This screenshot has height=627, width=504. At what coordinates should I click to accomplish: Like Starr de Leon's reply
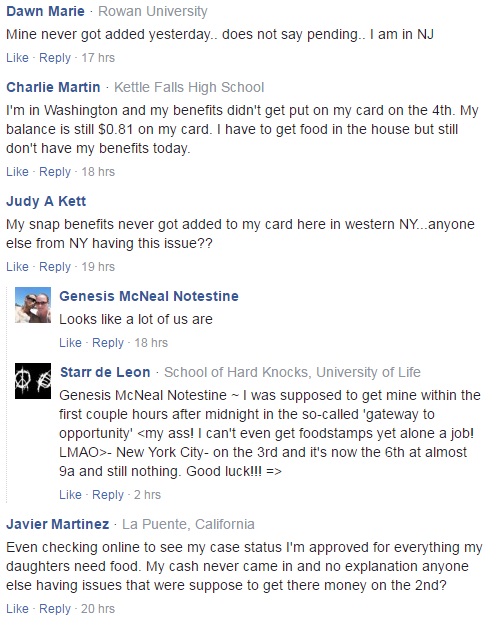click(x=70, y=495)
